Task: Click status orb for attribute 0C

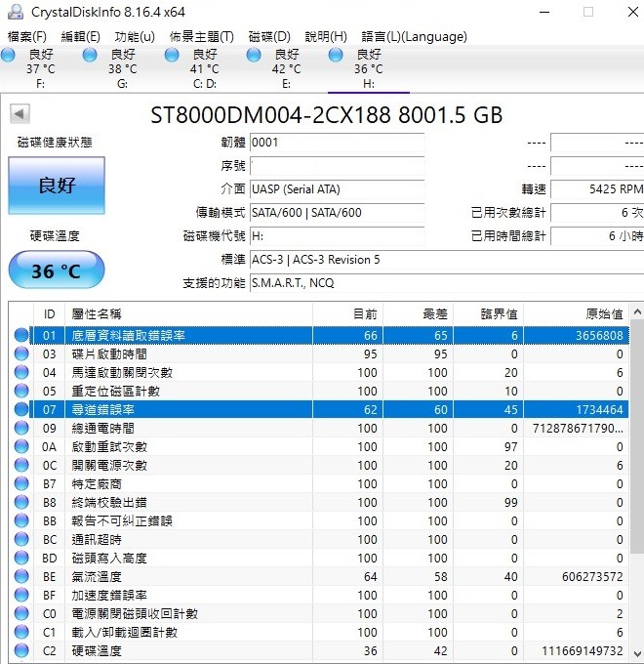Action: (x=21, y=465)
